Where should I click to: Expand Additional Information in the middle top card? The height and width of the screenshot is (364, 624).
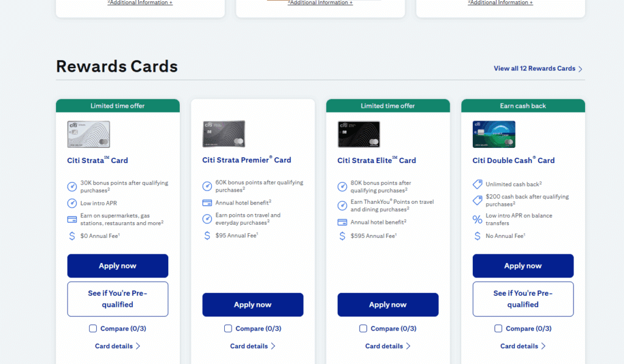pos(320,3)
